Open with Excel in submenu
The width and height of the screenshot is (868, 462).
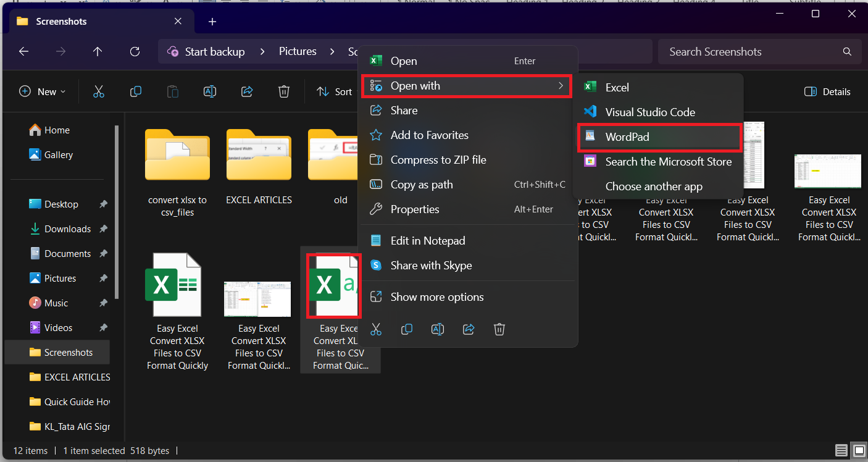tap(658, 88)
